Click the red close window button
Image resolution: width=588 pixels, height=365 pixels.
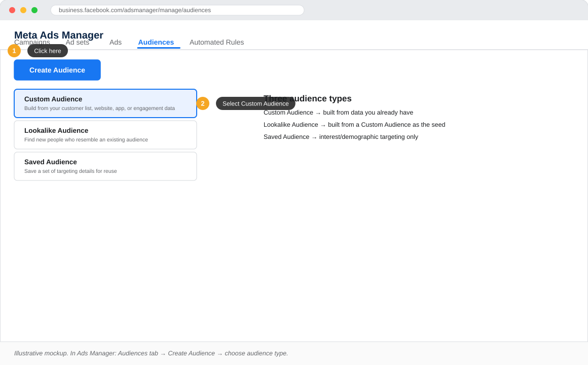pos(12,10)
